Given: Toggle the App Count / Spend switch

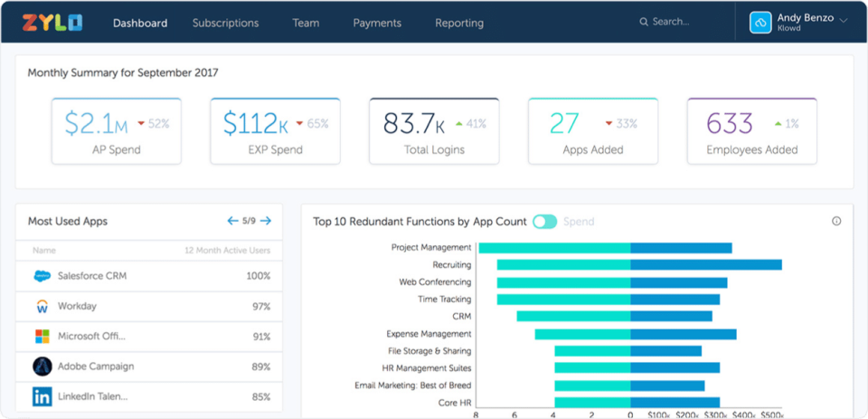Looking at the screenshot, I should click(x=544, y=222).
